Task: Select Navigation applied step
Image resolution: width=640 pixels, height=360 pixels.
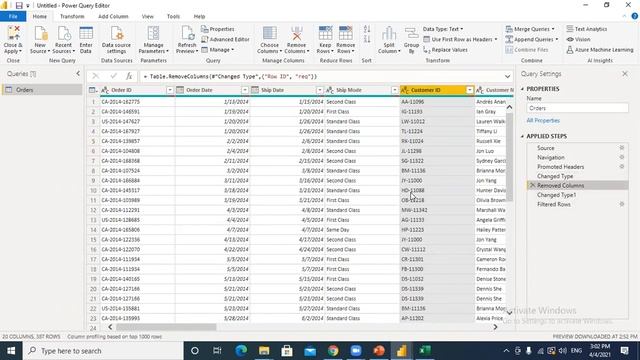Action: pyautogui.click(x=551, y=157)
